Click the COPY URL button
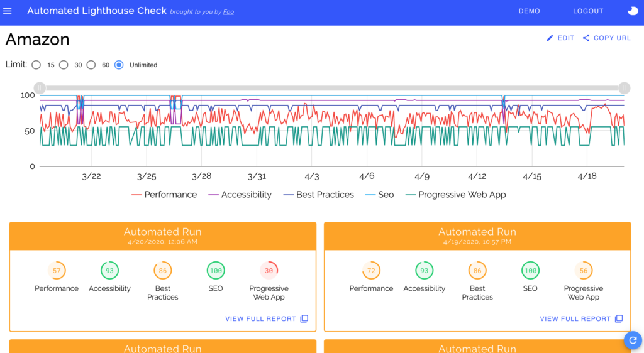This screenshot has width=644, height=353. (x=607, y=38)
